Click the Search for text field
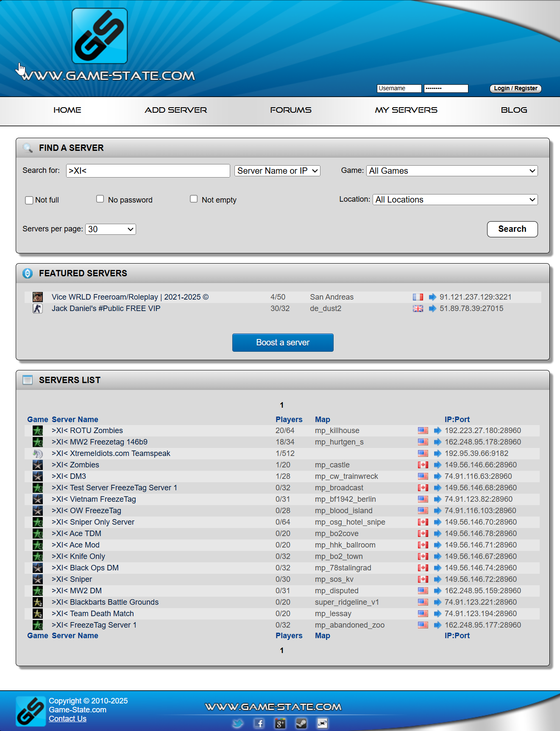 click(148, 171)
